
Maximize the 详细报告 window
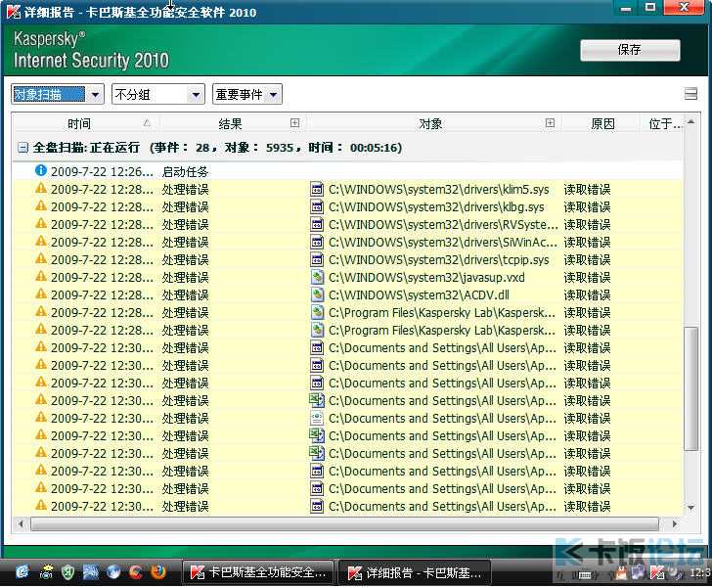pos(650,8)
